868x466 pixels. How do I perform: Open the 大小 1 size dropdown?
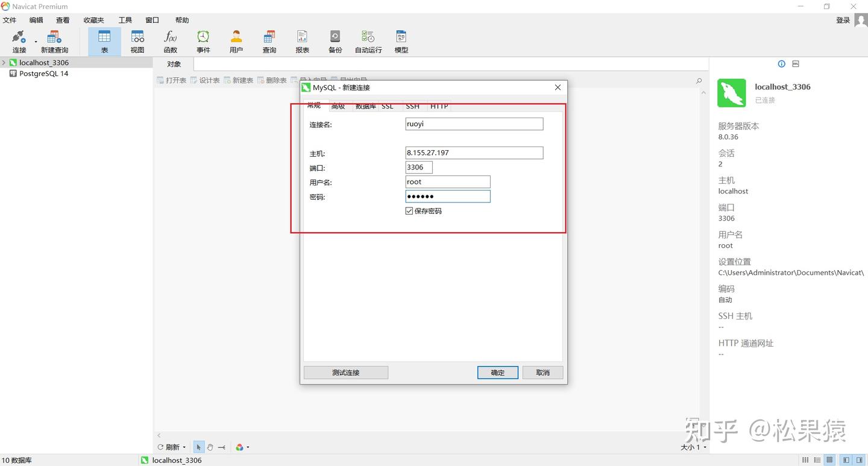click(x=705, y=447)
